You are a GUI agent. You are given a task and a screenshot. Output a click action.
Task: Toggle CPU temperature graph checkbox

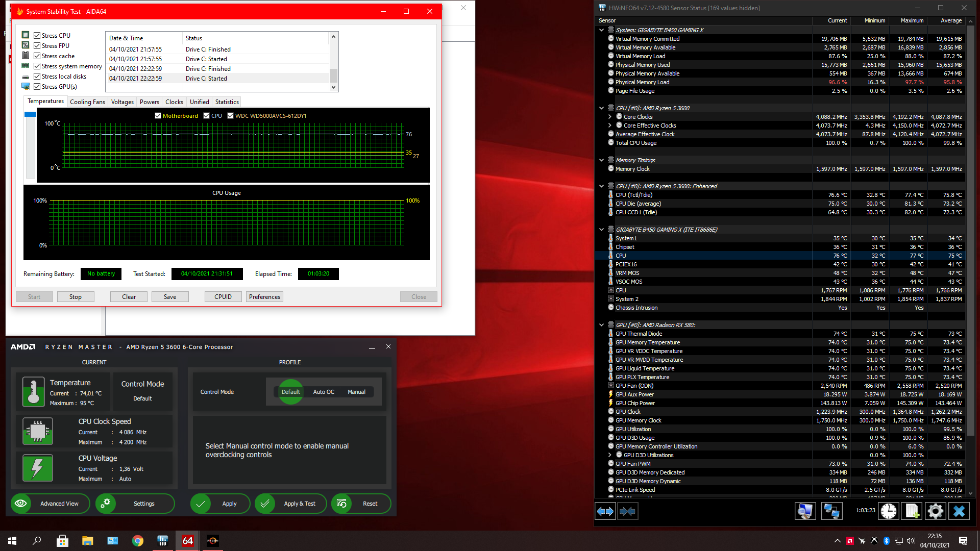click(x=206, y=116)
